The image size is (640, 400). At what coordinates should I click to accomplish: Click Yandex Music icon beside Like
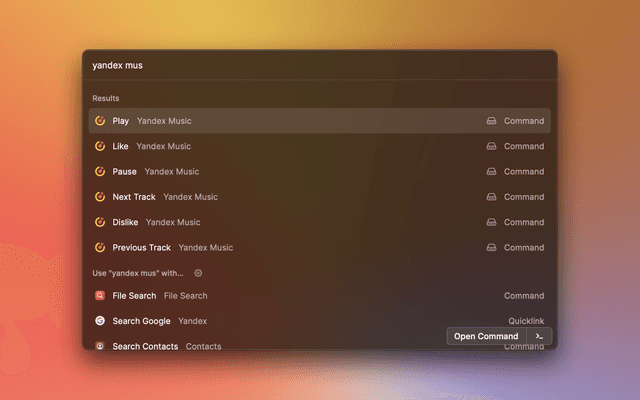point(100,146)
